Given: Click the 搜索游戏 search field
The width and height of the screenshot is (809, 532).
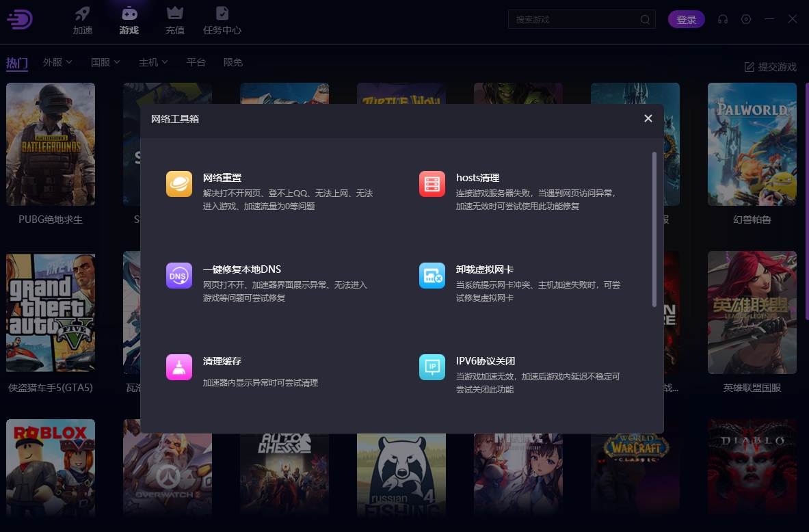Looking at the screenshot, I should pos(581,20).
